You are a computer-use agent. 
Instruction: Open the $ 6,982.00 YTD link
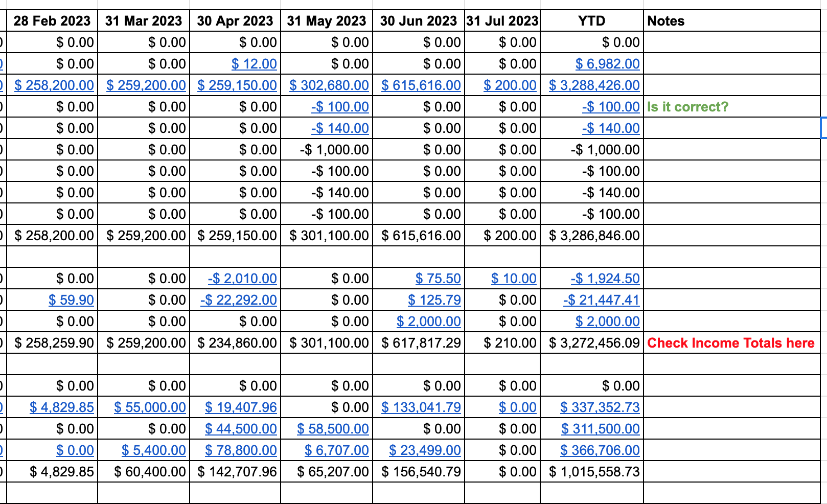607,64
